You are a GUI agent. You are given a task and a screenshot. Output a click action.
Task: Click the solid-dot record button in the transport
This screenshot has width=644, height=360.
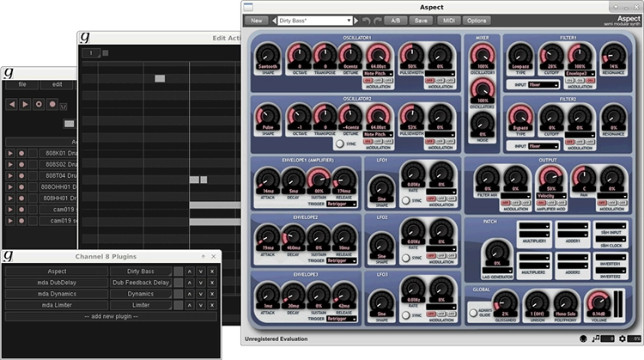52,104
